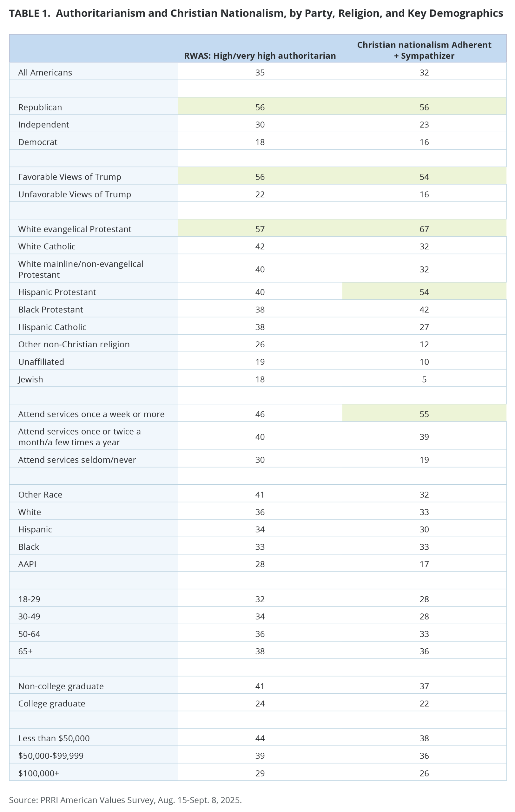Click Christian nationalism value 5 for Jewish
Viewport: 515px width, 812px height.
click(x=424, y=379)
